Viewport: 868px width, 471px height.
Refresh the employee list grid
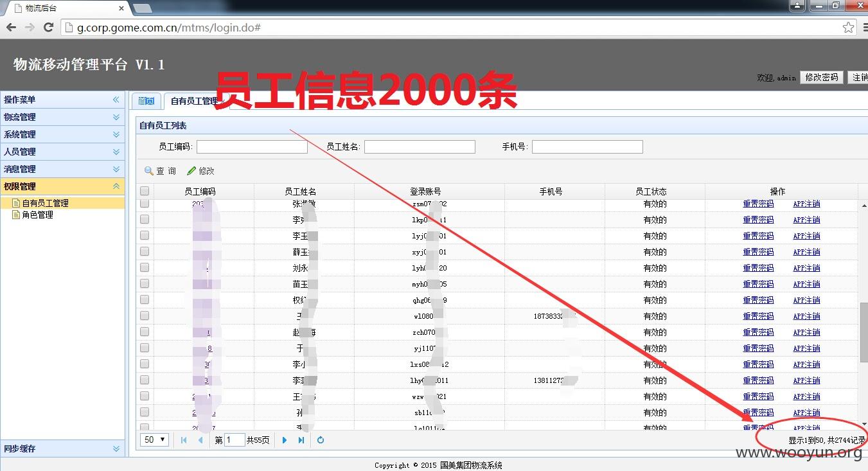pyautogui.click(x=321, y=440)
